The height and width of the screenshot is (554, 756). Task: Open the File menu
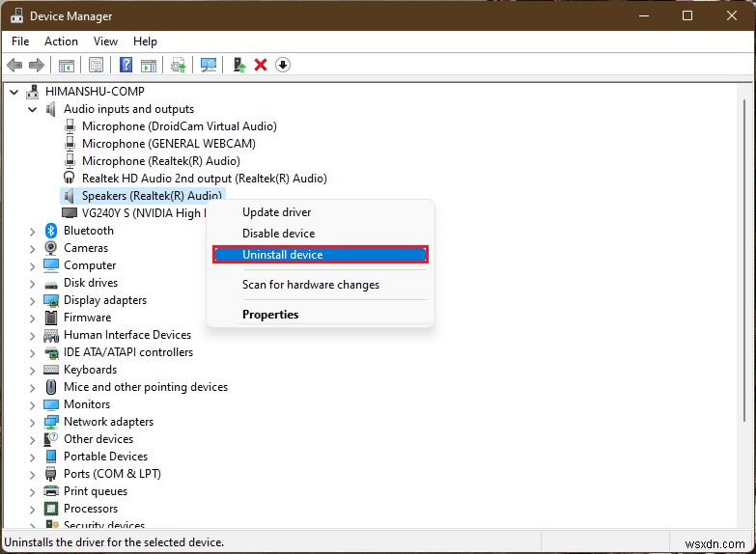click(x=20, y=42)
